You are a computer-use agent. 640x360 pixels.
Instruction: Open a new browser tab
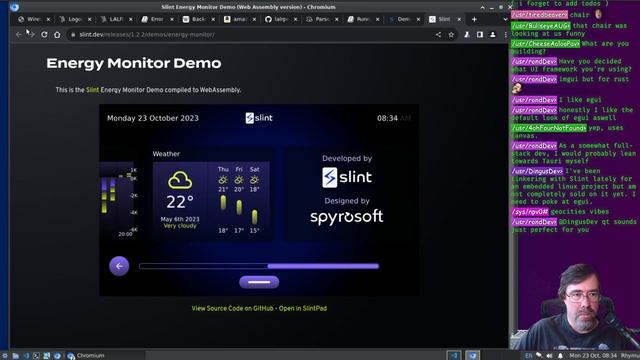pos(474,19)
